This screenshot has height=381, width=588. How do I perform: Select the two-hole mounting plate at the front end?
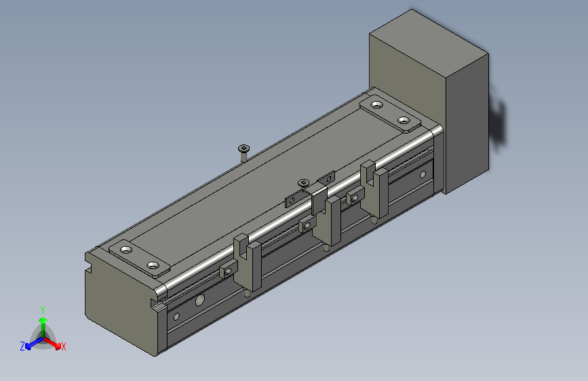(x=140, y=258)
